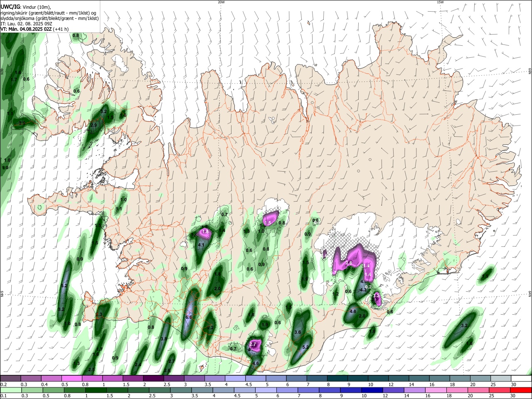Screen dimensions: 532x399
Task: Click the VT: Mán. 04.08.2025 02Z valid time
Action: click(26, 29)
